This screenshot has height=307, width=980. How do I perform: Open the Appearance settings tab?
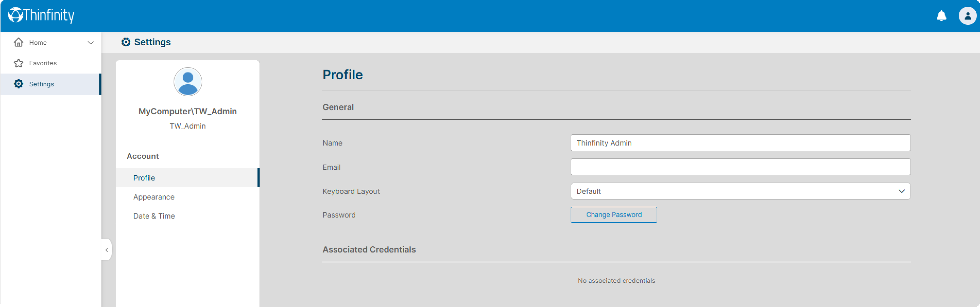187,197
